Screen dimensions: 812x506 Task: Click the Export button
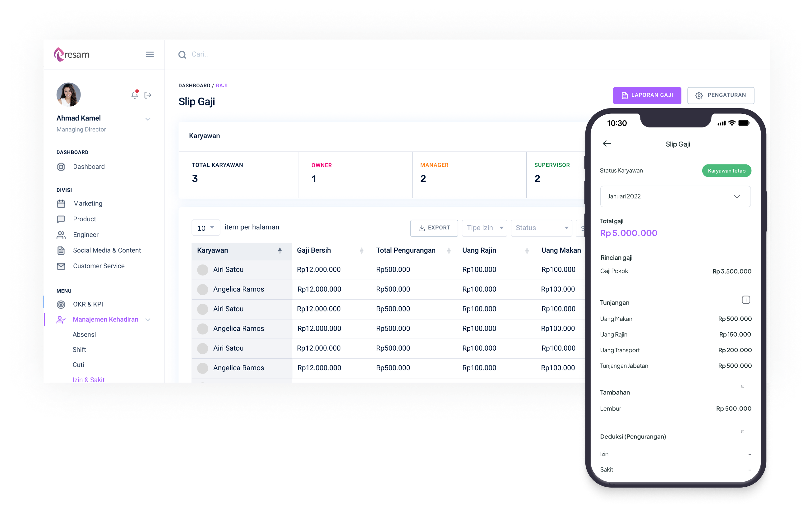click(434, 227)
